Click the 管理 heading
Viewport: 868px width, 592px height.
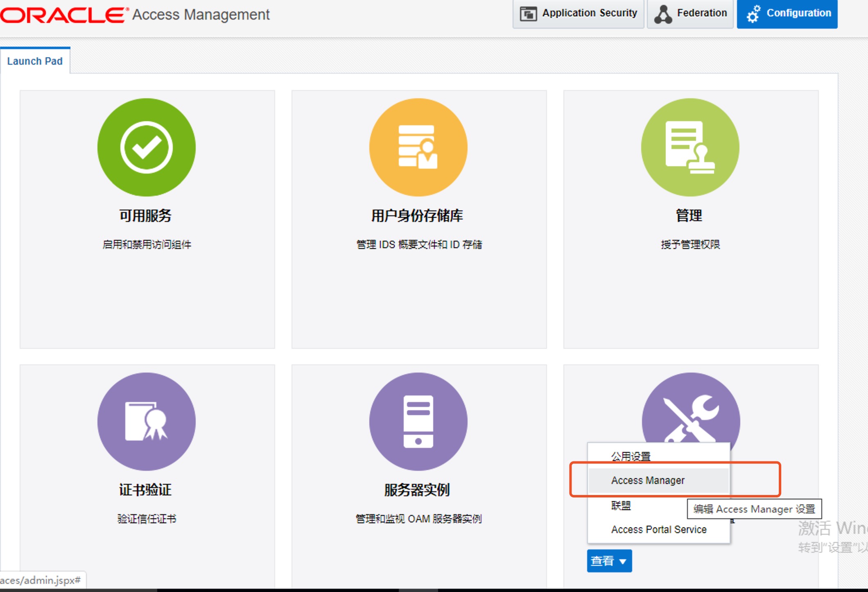[x=689, y=215]
